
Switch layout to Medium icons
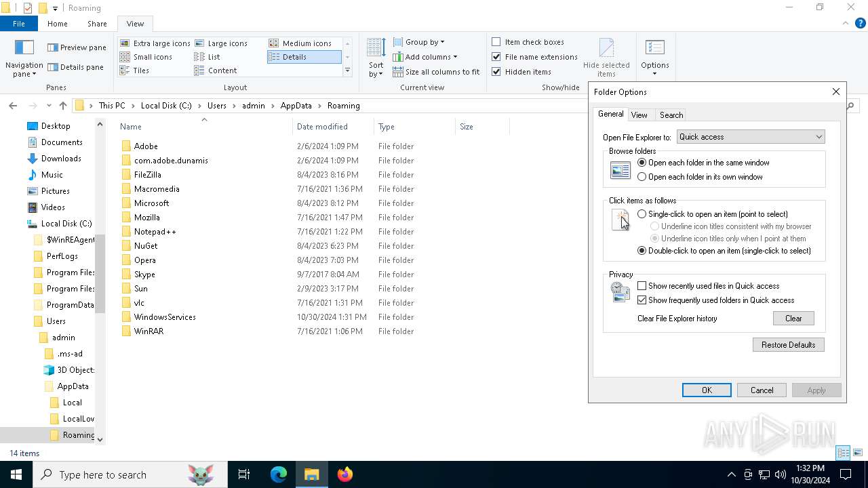pyautogui.click(x=300, y=43)
